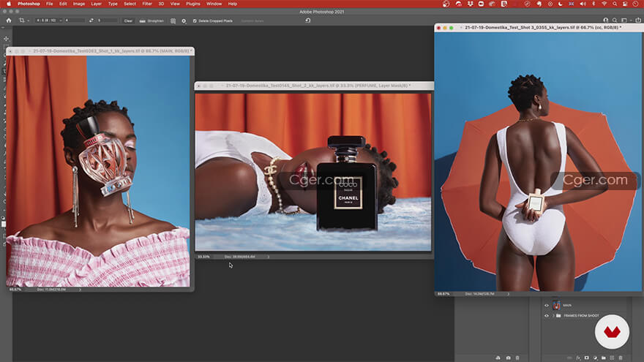Create new document from current state icon
Screen dimensions: 644x362
[x=498, y=358]
